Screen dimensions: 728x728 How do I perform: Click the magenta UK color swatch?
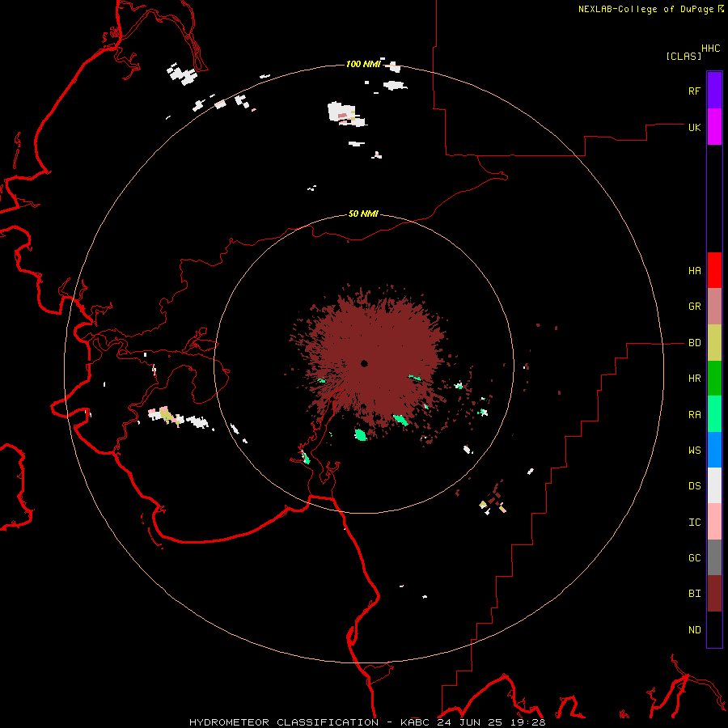coord(714,127)
